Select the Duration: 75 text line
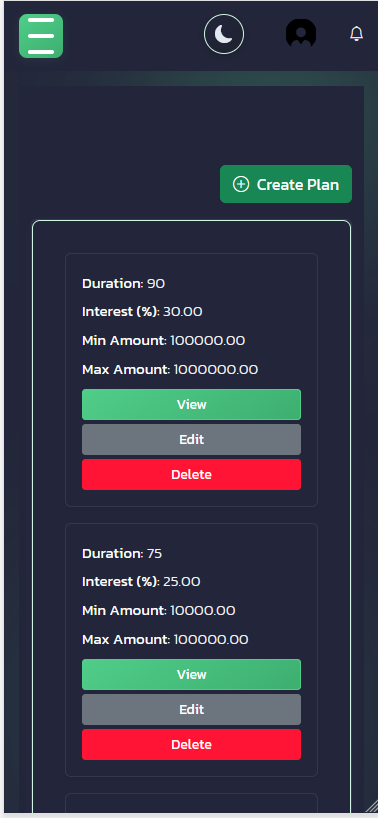 pos(122,553)
